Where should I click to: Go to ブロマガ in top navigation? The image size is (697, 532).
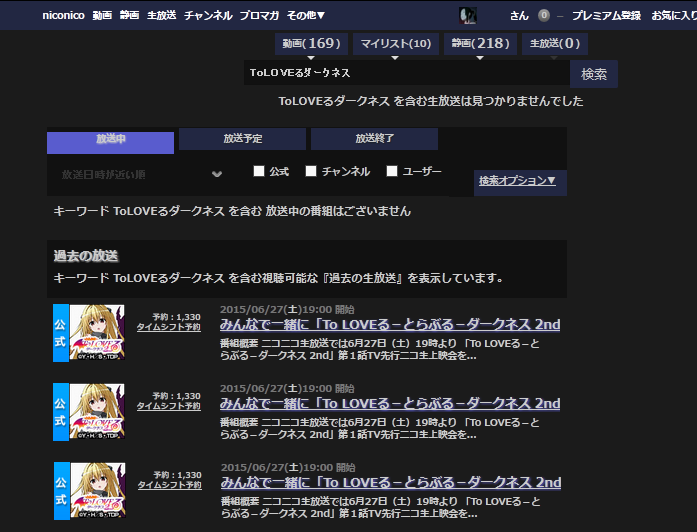point(260,15)
